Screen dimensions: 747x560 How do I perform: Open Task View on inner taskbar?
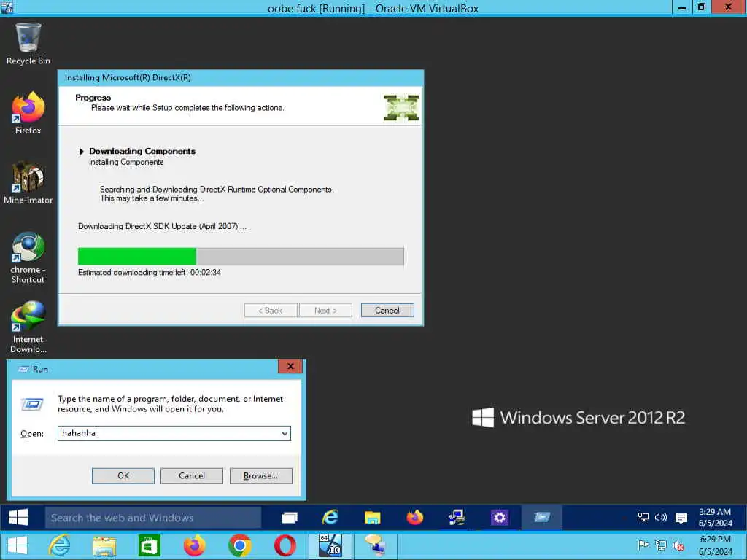point(289,518)
